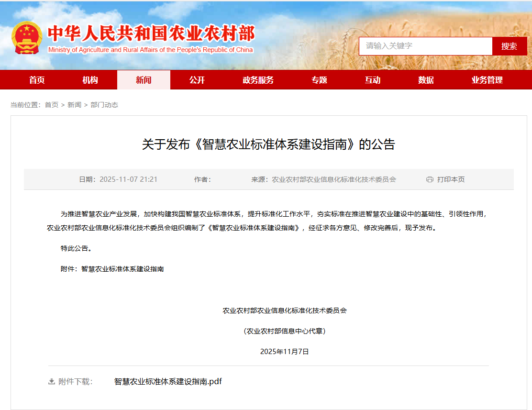The height and width of the screenshot is (410, 532).
Task: Click the attachment download icon
Action: point(52,382)
